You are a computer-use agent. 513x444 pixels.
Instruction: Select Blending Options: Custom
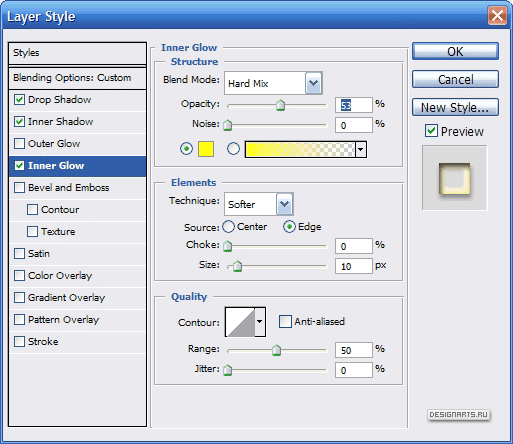click(77, 78)
